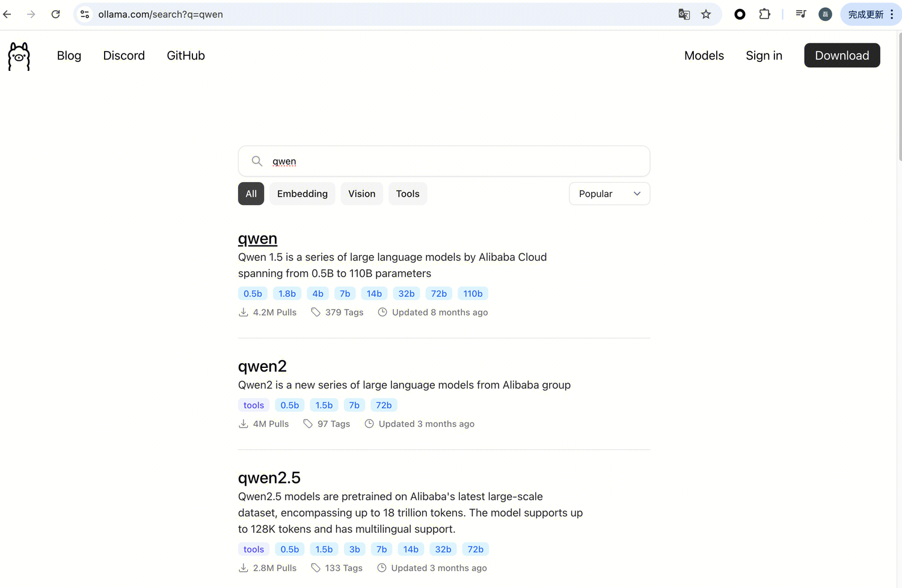902x588 pixels.
Task: Click the 1.5b tag under qwen2
Action: 324,405
